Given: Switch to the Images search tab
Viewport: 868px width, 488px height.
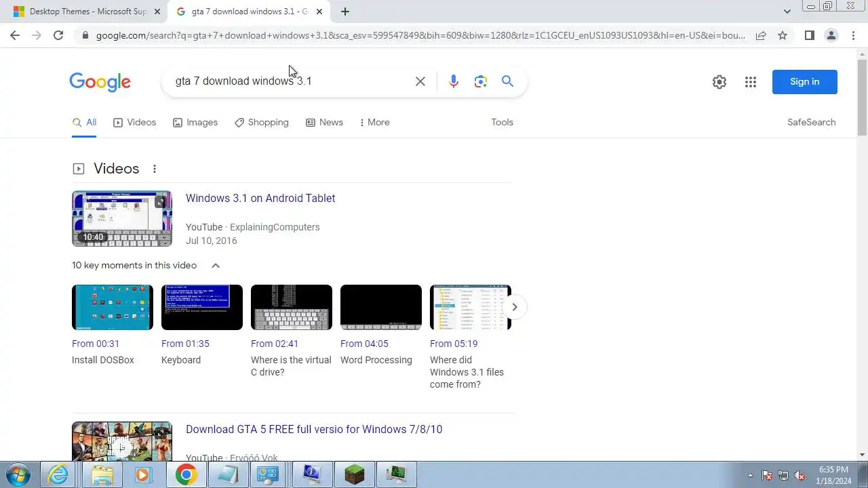Looking at the screenshot, I should coord(195,123).
